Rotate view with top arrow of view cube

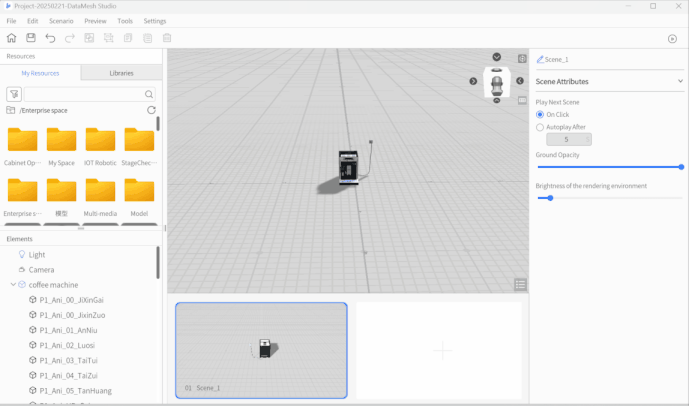497,57
